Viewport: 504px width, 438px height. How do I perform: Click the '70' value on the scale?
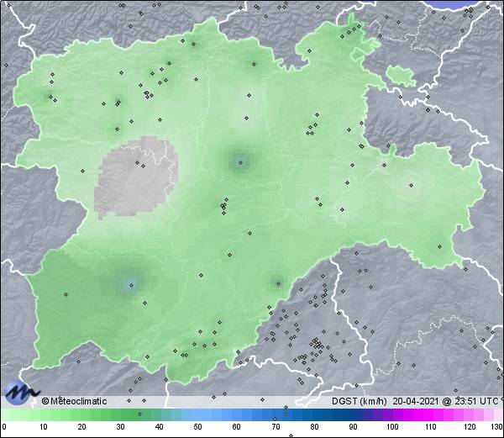pyautogui.click(x=276, y=427)
